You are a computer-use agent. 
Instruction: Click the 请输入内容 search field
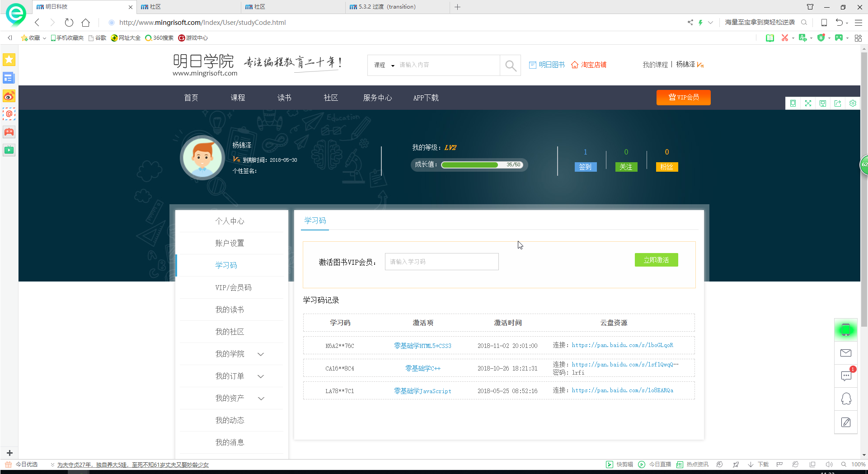point(447,66)
